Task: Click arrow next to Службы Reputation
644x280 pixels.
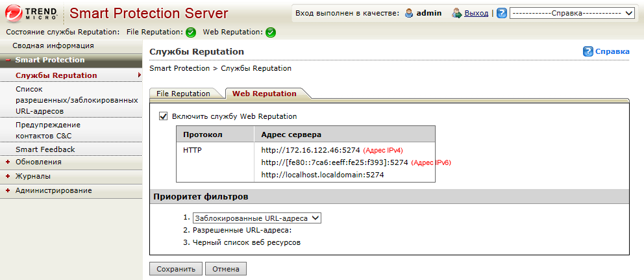Action: coord(139,75)
